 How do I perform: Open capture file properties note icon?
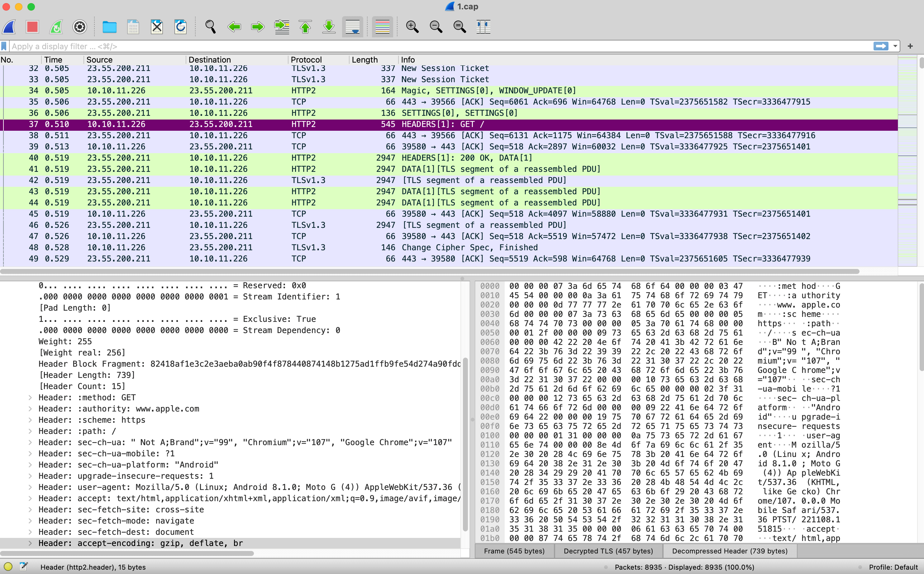[24, 567]
